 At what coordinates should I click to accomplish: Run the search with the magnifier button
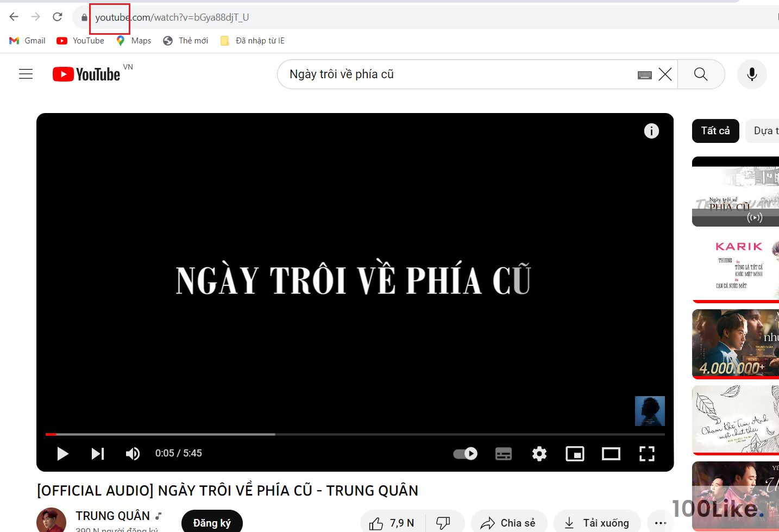tap(701, 74)
